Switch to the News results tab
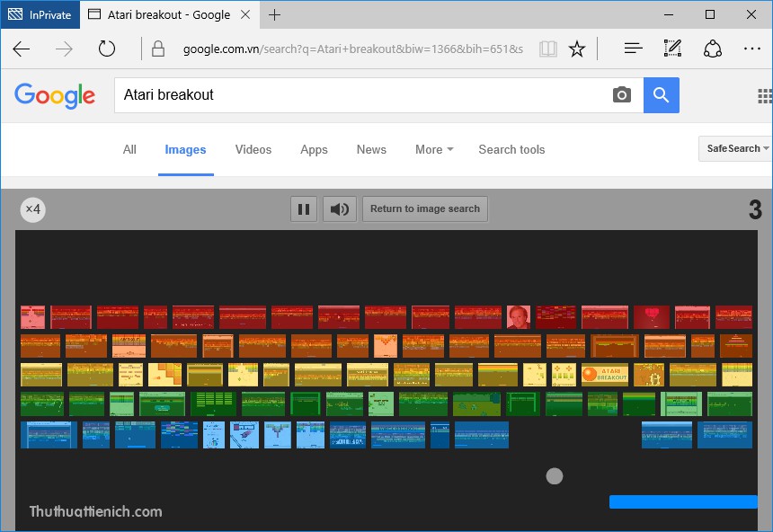773x532 pixels. [371, 149]
